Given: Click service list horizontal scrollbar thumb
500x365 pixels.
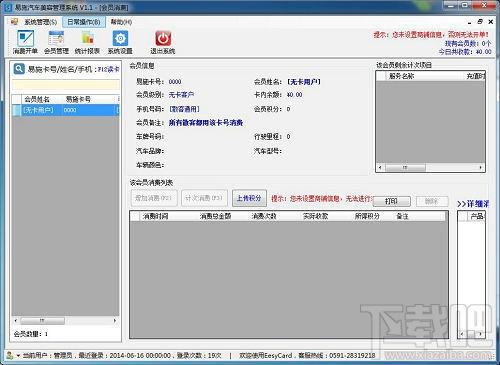Looking at the screenshot, I should click(405, 167).
